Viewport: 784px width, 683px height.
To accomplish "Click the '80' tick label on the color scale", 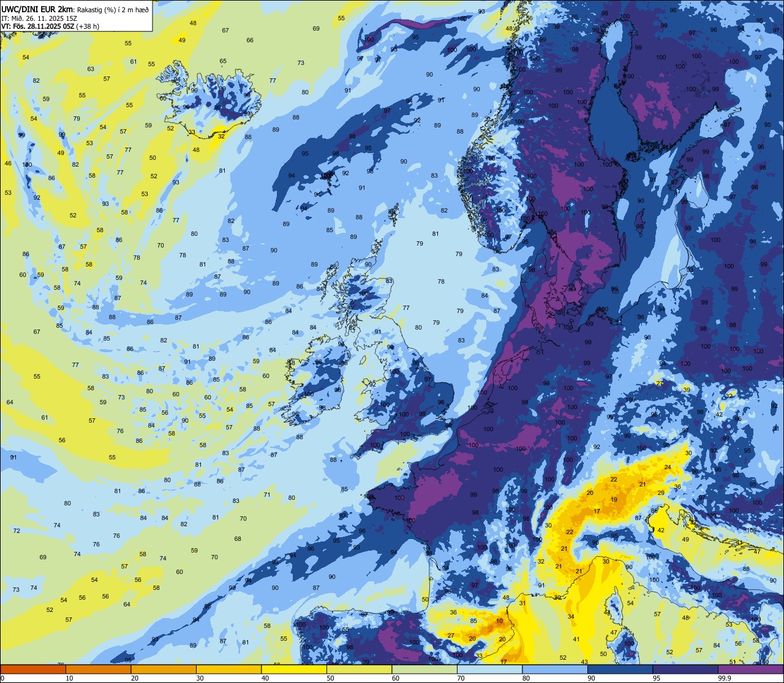I will (526, 678).
